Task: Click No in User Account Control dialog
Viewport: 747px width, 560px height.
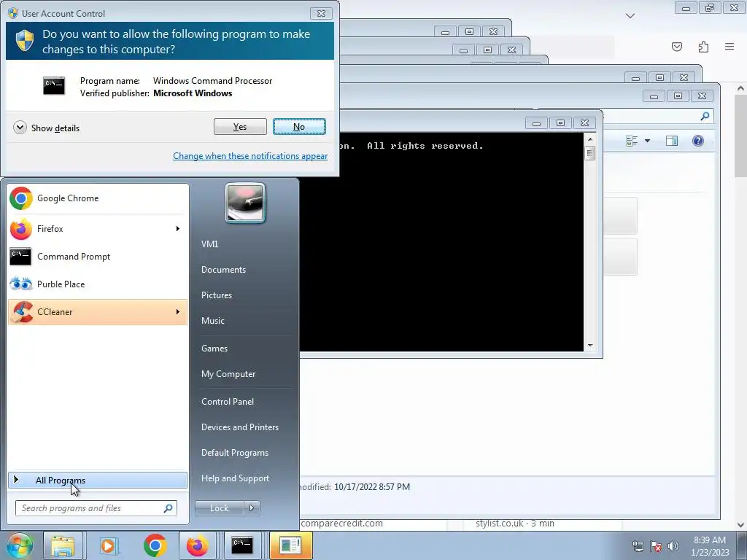Action: pos(299,127)
